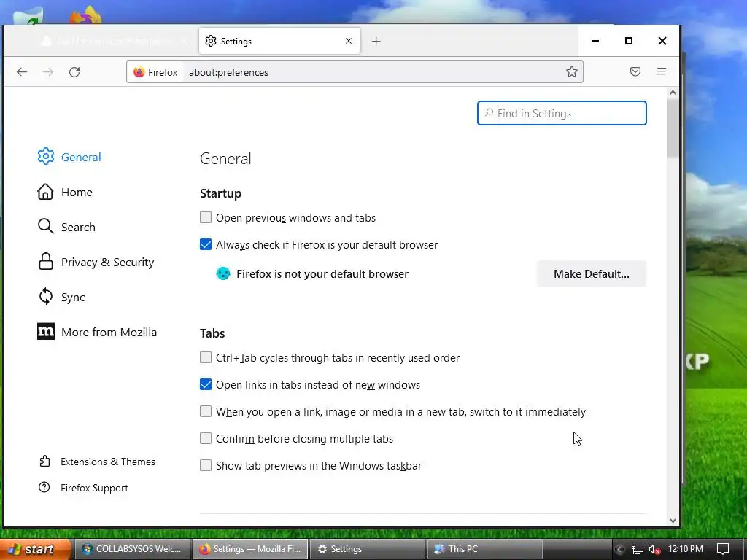The image size is (747, 560).
Task: Reload the current page
Action: pyautogui.click(x=74, y=72)
